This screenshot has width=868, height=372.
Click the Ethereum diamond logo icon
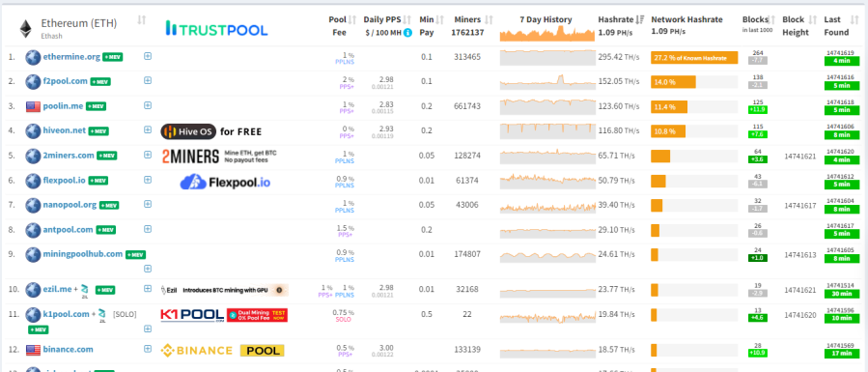click(25, 28)
